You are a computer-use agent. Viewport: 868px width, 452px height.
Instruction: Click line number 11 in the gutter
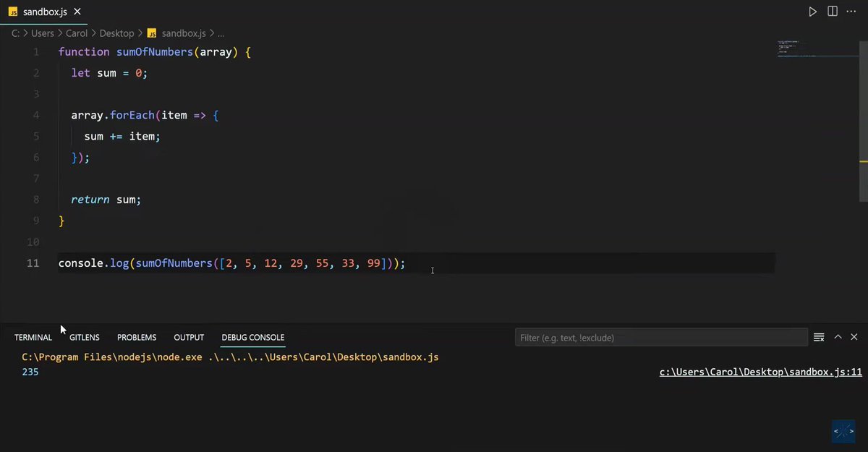point(33,263)
